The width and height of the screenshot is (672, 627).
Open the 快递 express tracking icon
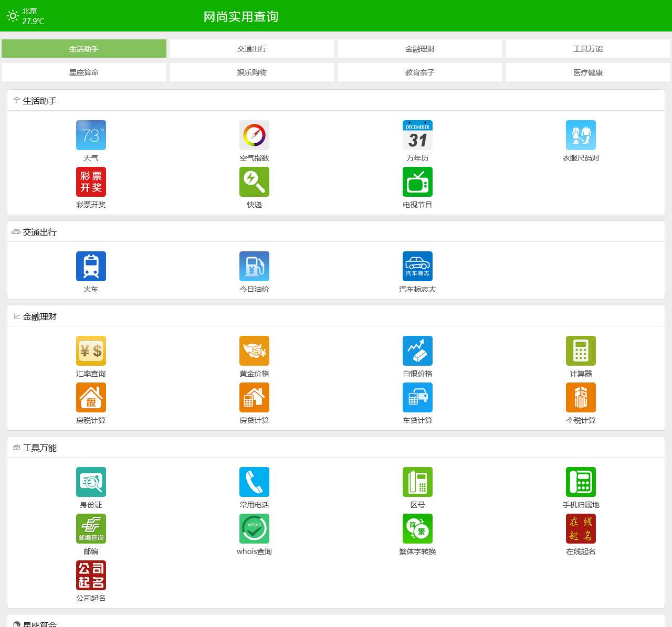254,182
